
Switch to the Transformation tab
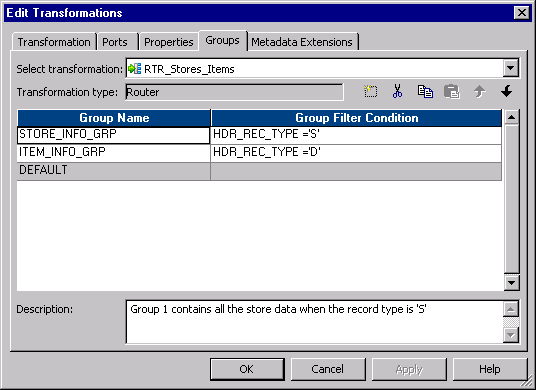point(54,42)
